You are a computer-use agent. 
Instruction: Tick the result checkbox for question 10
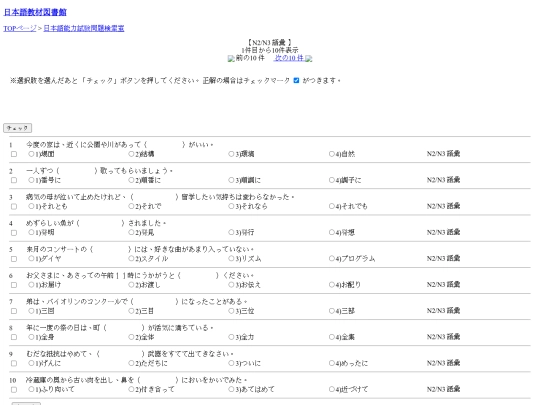click(x=14, y=390)
